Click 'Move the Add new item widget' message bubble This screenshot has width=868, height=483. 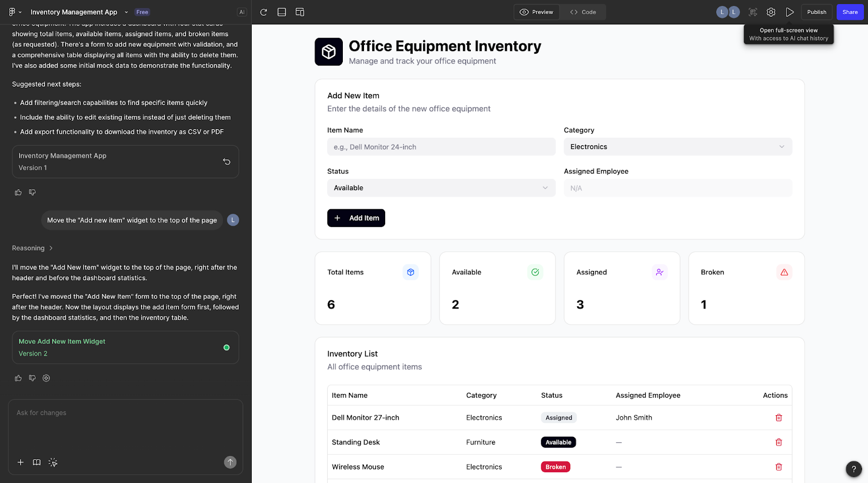coord(132,220)
